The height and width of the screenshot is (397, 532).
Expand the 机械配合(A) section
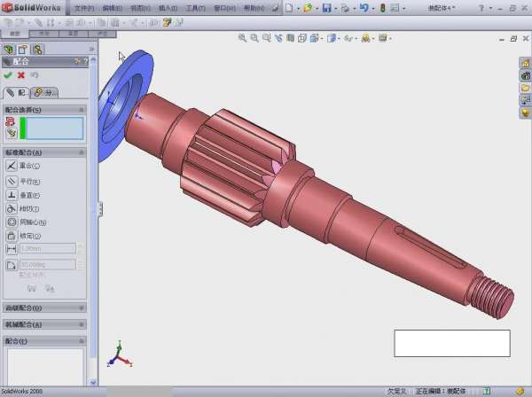point(81,324)
